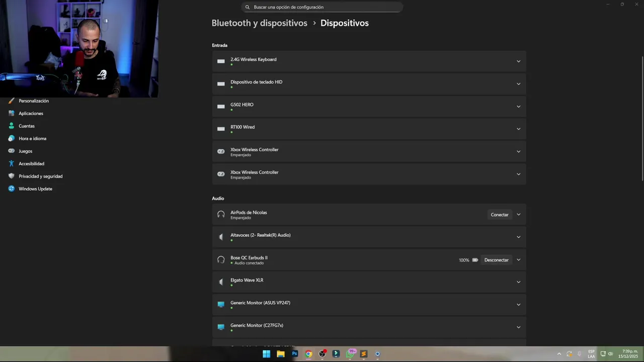Expand the RT100 Wired device details
This screenshot has width=644, height=362.
coord(518,129)
